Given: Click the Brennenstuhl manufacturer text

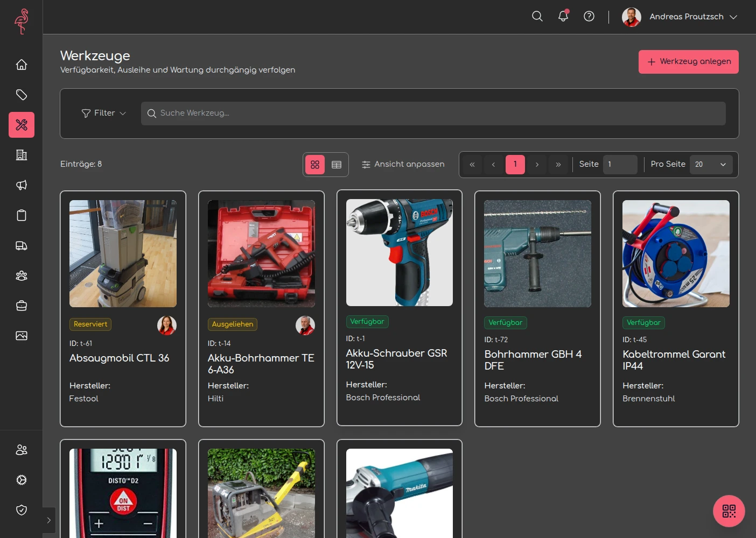Looking at the screenshot, I should coord(649,399).
